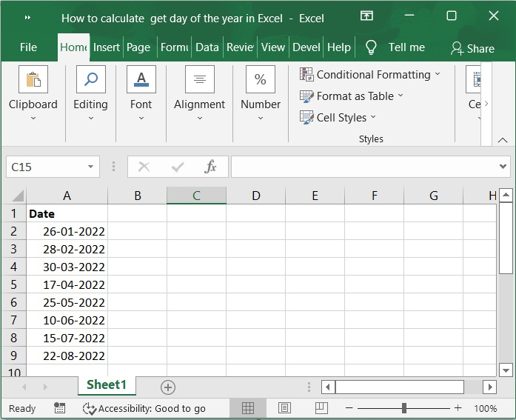516x420 pixels.
Task: Click the zoom slider handle
Action: tap(404, 408)
